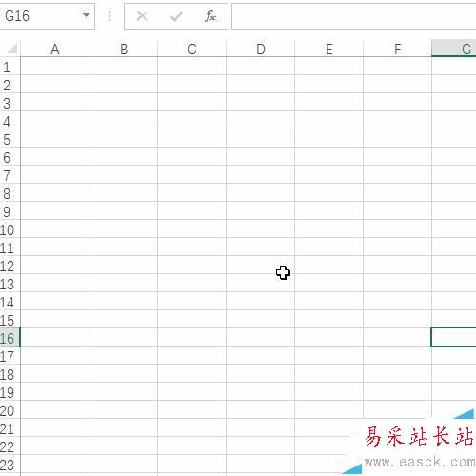Select row 9 header
The image size is (476, 476).
click(10, 211)
